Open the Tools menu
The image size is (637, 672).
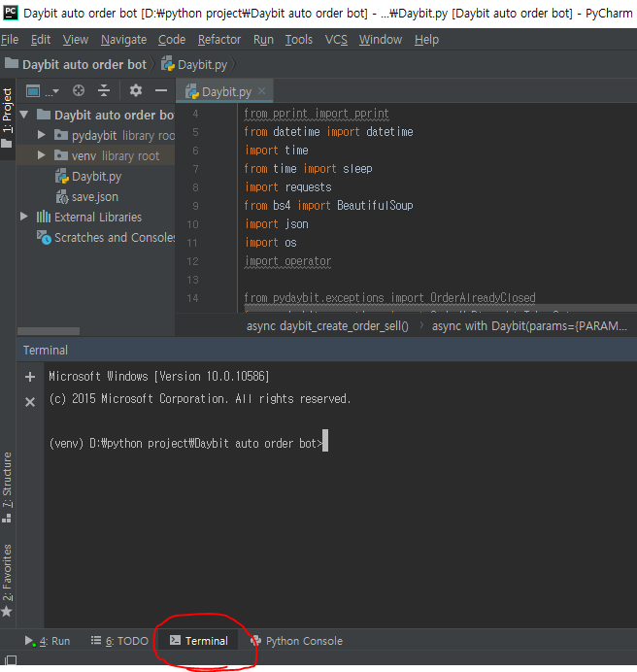(299, 40)
